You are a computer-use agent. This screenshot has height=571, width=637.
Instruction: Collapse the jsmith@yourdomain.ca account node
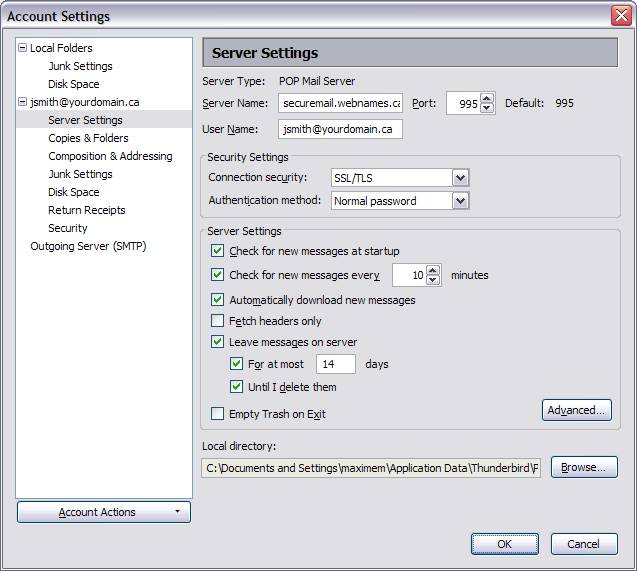tap(22, 102)
